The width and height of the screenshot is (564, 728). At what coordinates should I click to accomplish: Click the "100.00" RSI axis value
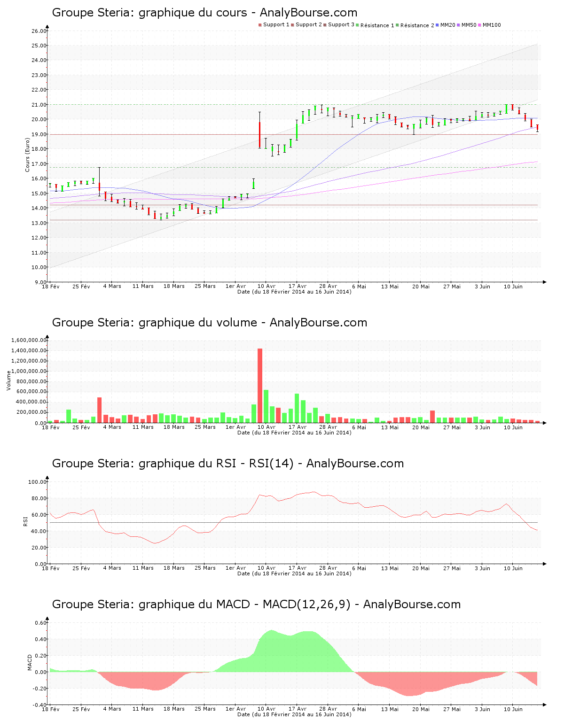tap(37, 482)
